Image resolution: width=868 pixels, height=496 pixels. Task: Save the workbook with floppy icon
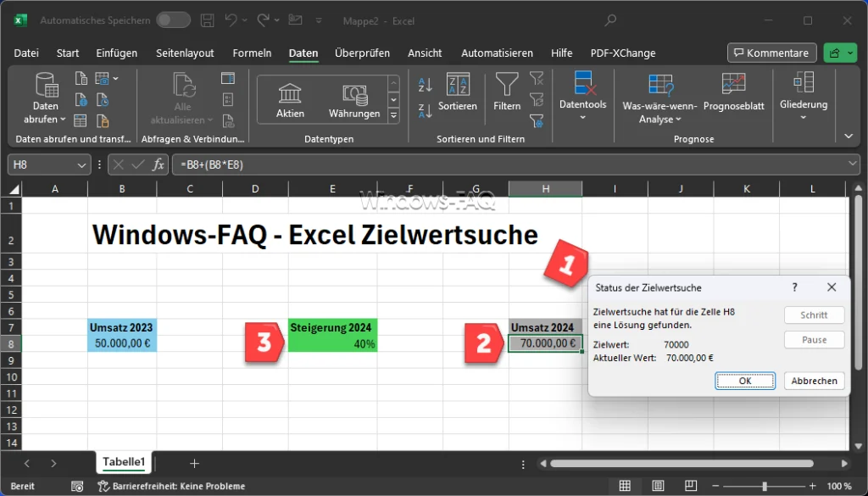tap(207, 20)
